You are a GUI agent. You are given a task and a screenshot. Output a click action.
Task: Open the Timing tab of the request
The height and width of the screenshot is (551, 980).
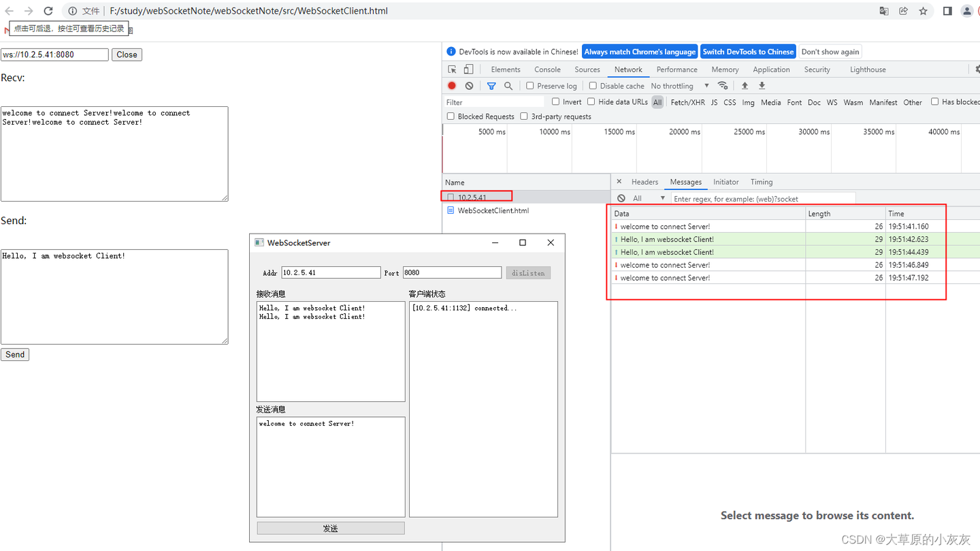[x=762, y=182]
